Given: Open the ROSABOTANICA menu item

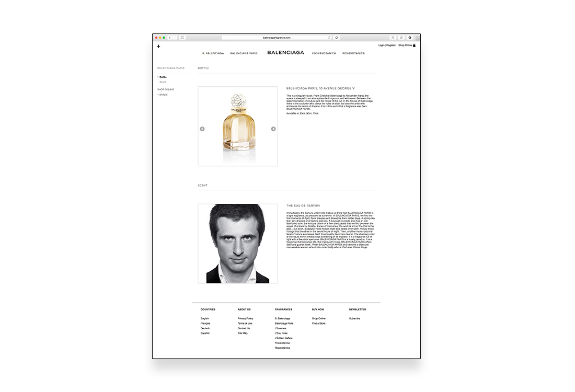Looking at the screenshot, I should (x=353, y=53).
